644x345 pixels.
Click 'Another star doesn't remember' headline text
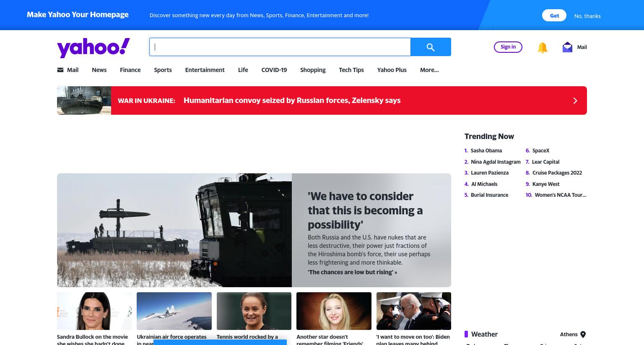pyautogui.click(x=330, y=340)
